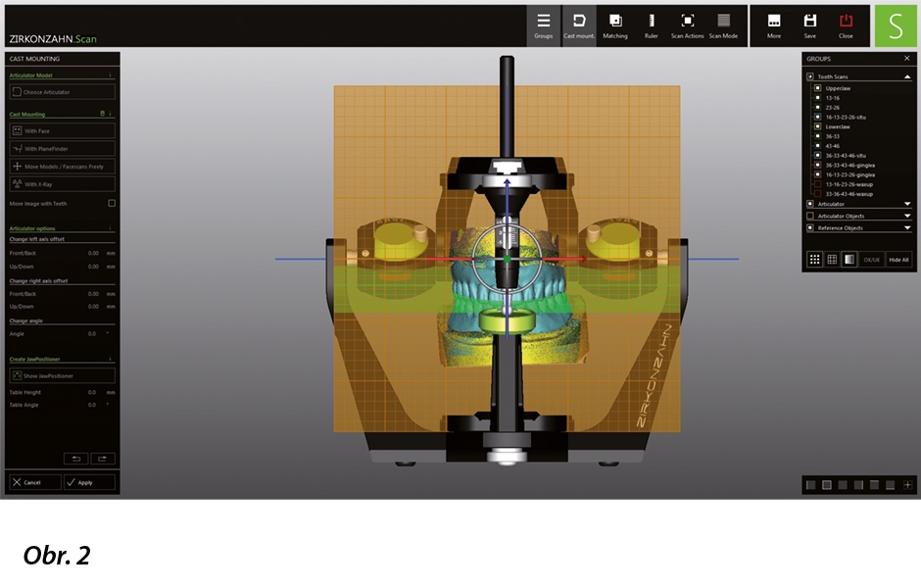Toggle visibility of LowerJaw scan
The height and width of the screenshot is (588, 921).
pos(817,126)
